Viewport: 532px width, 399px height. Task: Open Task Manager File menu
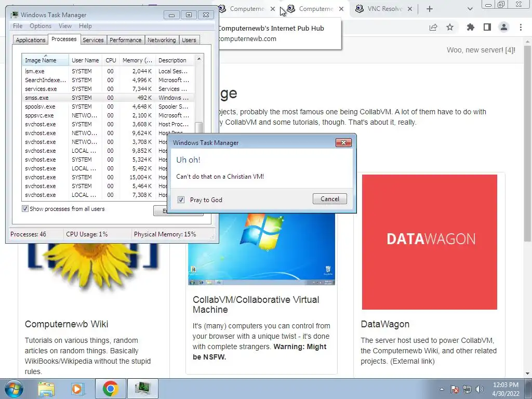pyautogui.click(x=18, y=26)
